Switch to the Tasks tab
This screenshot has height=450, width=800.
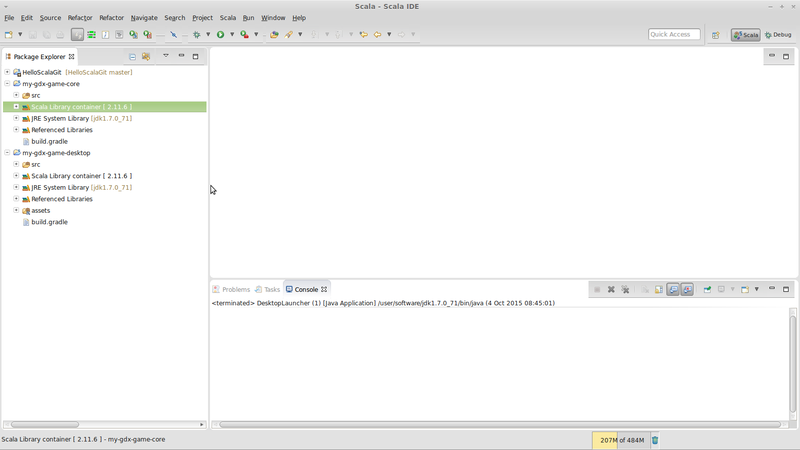(x=267, y=289)
